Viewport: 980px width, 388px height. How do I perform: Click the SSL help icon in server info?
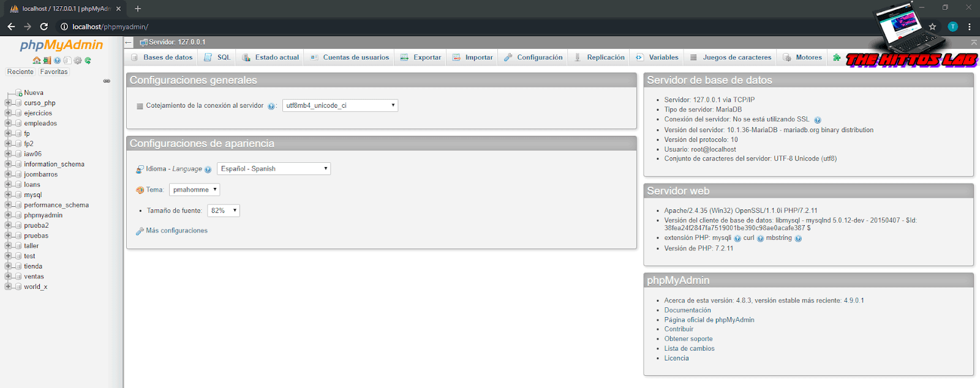(818, 120)
